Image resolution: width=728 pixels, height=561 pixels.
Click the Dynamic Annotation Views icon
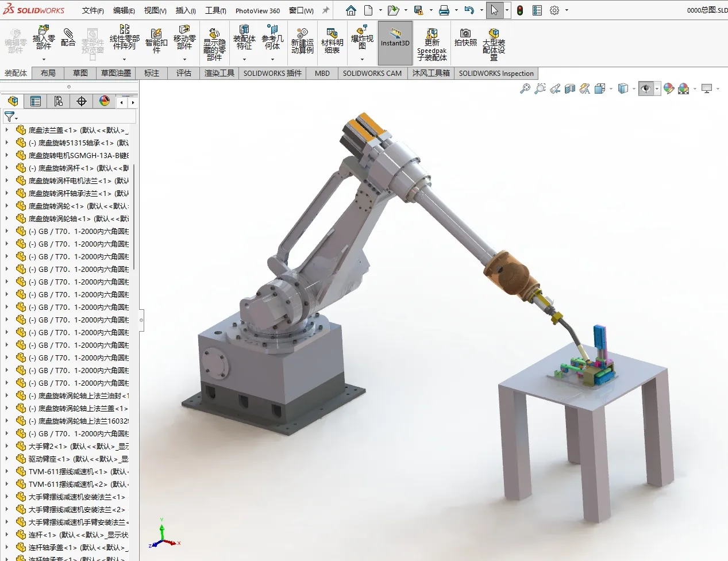(x=585, y=89)
